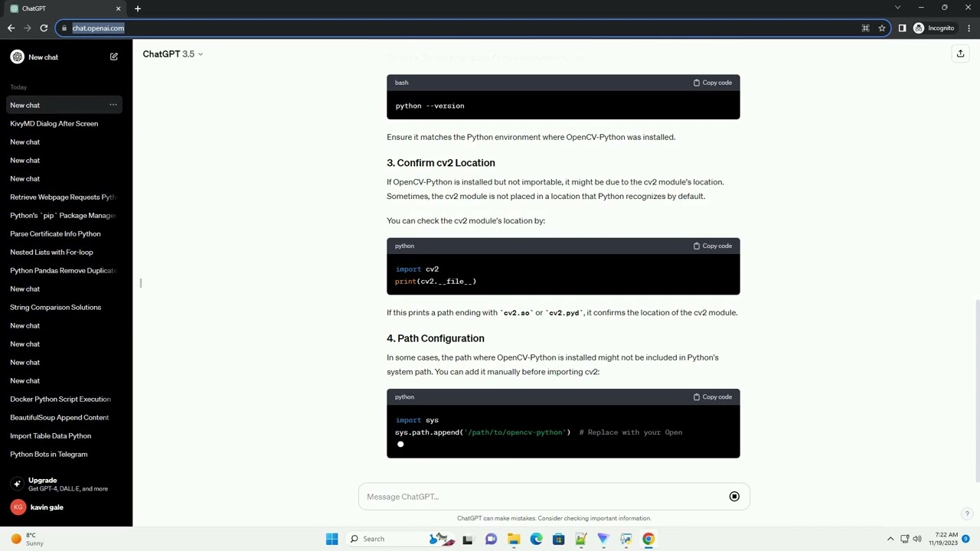Open the ChatGPT 3.5 model dropdown
Screen dimensions: 980x551
click(173, 54)
